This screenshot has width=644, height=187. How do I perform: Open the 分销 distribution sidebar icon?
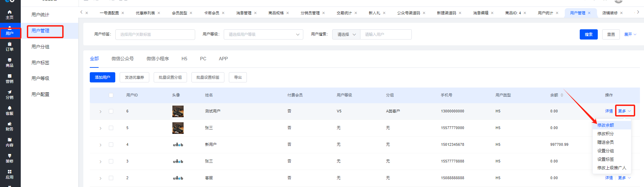[10, 95]
